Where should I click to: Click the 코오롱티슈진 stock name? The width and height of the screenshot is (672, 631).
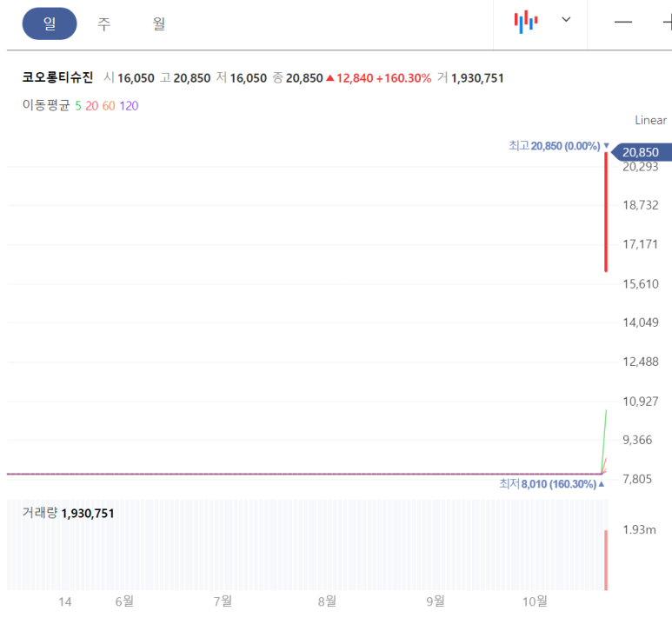tap(57, 77)
